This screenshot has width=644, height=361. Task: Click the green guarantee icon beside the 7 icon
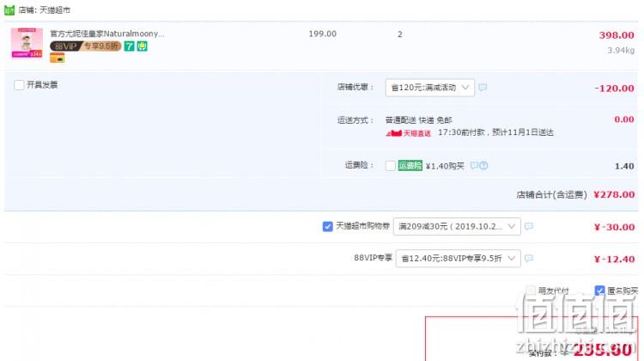(x=142, y=46)
